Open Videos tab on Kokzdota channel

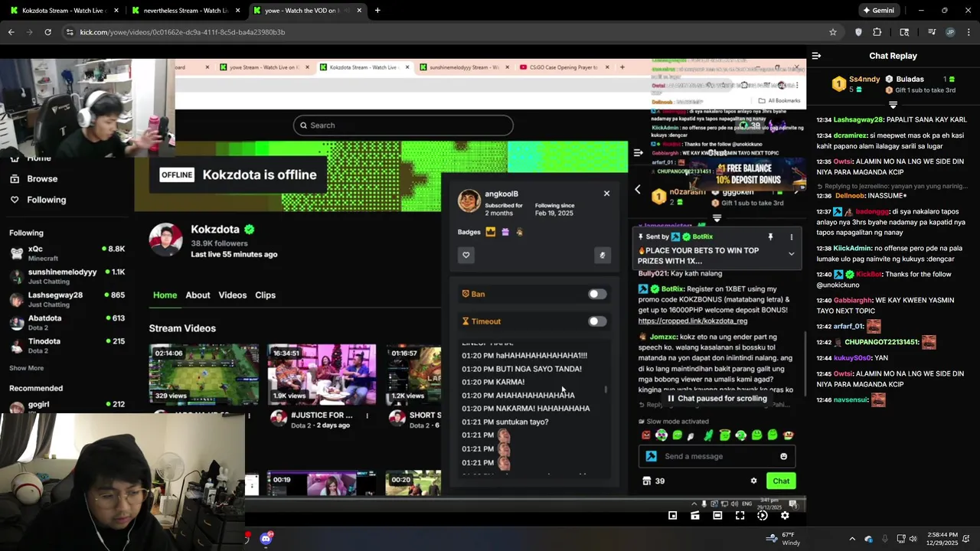(x=233, y=295)
